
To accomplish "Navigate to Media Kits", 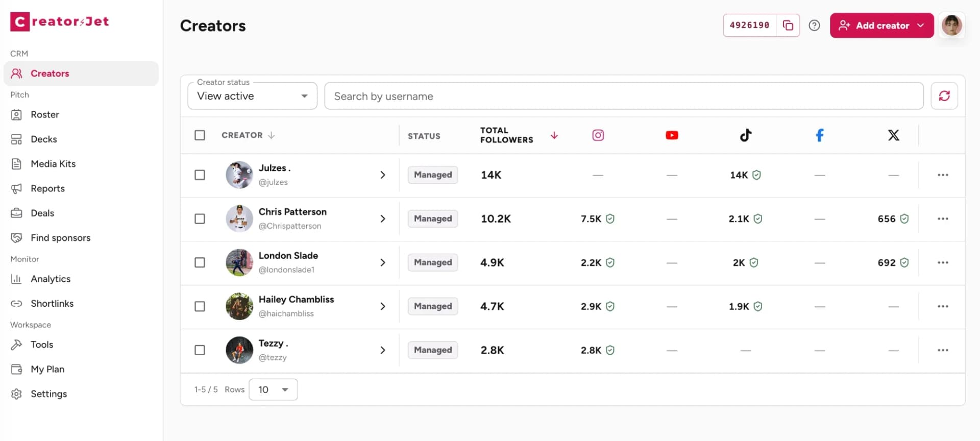I will 81,164.
